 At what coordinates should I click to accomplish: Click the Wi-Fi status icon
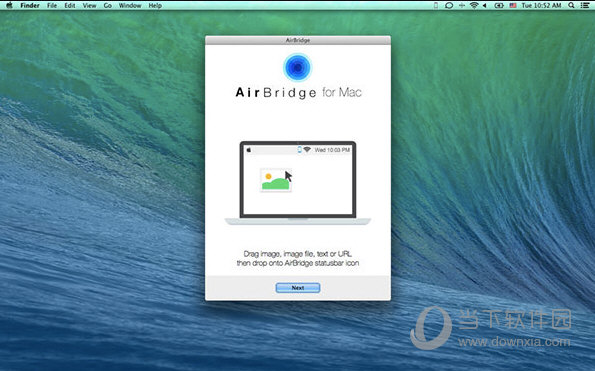point(474,5)
